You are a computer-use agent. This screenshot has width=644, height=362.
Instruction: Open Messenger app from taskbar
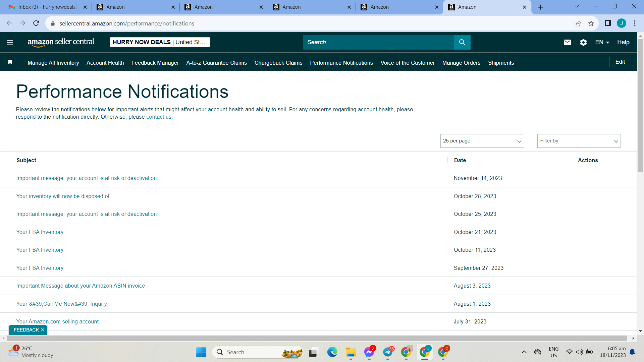(x=369, y=352)
